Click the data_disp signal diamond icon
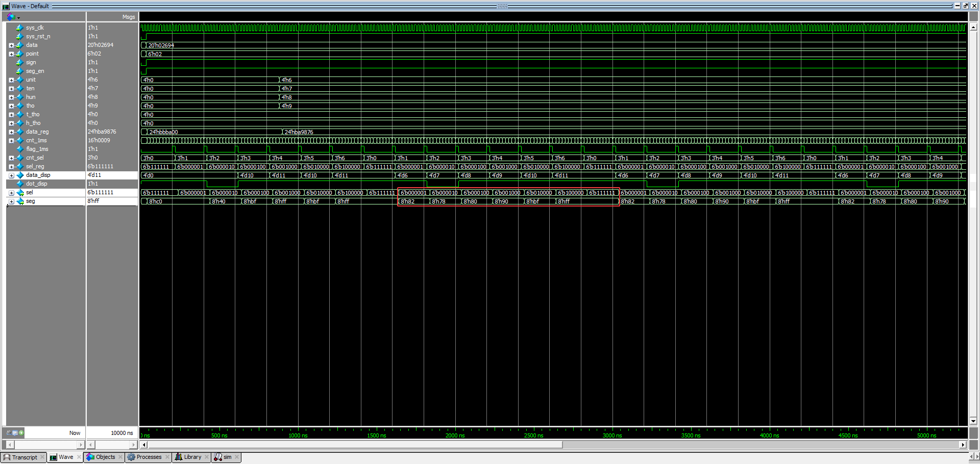 20,175
